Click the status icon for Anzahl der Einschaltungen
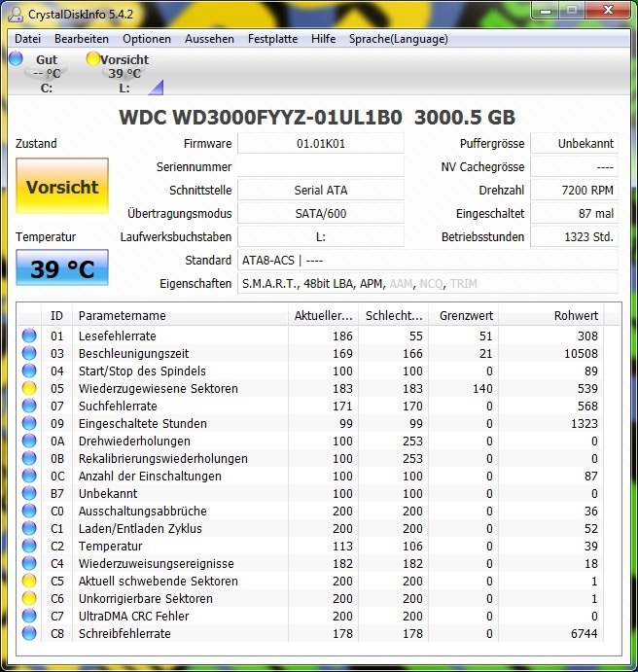This screenshot has width=638, height=672. pos(29,476)
